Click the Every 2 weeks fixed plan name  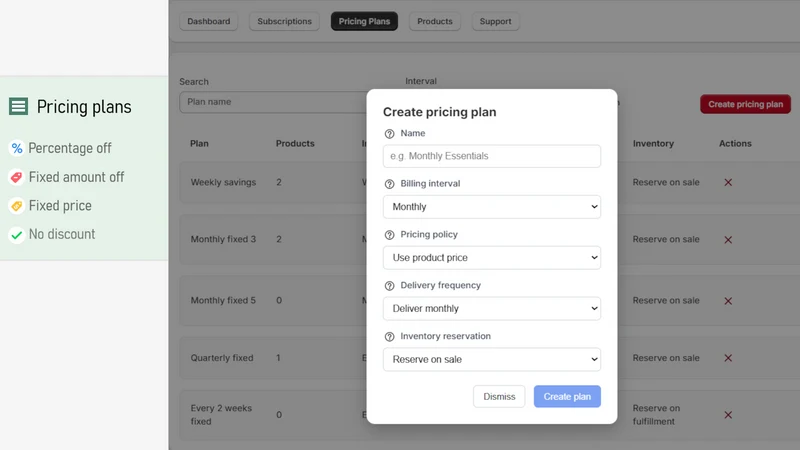(221, 415)
